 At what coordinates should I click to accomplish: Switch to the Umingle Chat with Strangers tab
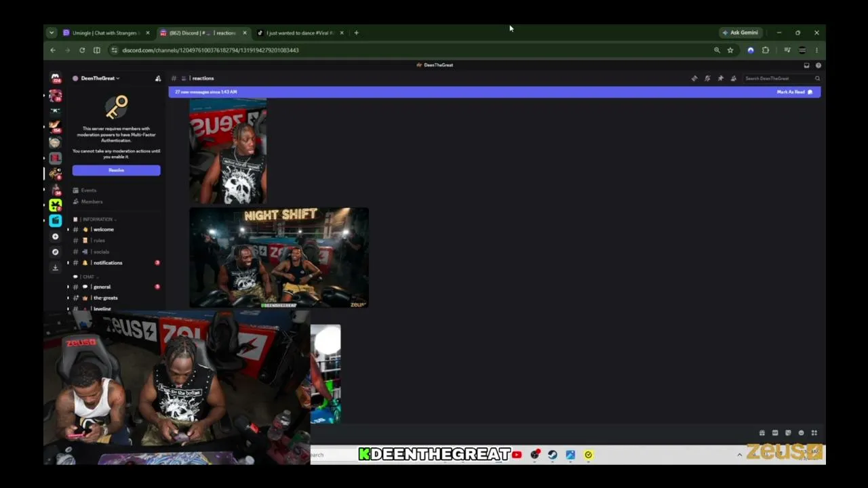click(x=106, y=33)
